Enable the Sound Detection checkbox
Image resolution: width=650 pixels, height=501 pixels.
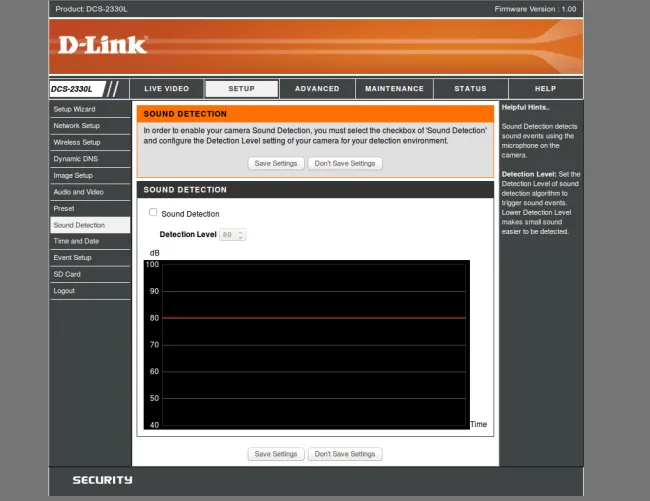[x=153, y=212]
